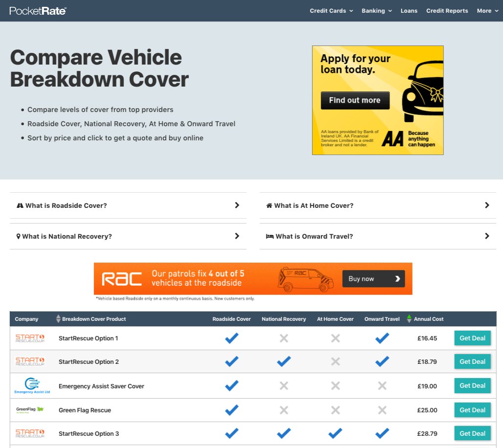Open the Credit Reports menu item

pos(447,11)
